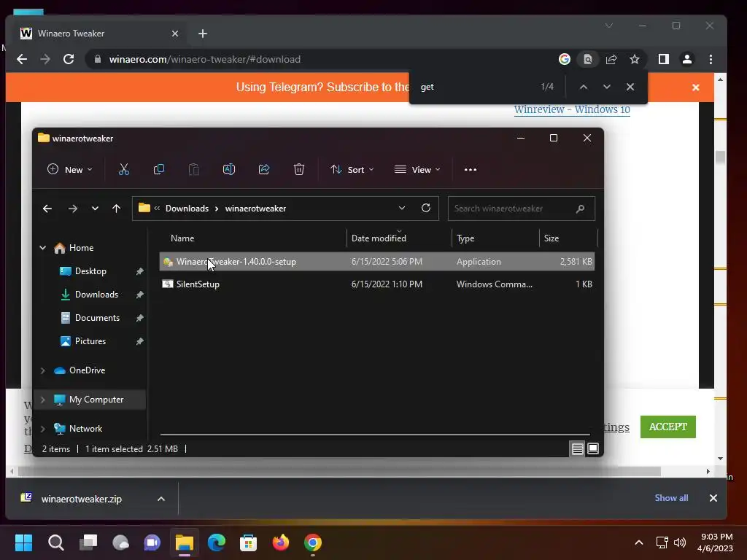The height and width of the screenshot is (560, 747).
Task: Open the Sort dropdown menu
Action: (352, 169)
